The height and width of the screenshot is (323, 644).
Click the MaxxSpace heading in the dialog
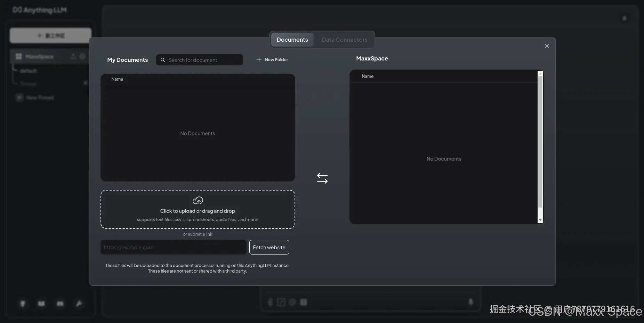tap(372, 58)
